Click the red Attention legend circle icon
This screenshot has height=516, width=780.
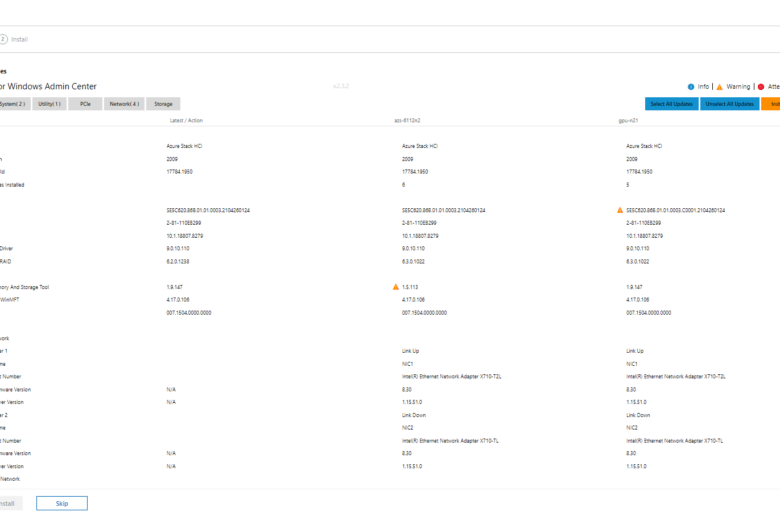[761, 87]
